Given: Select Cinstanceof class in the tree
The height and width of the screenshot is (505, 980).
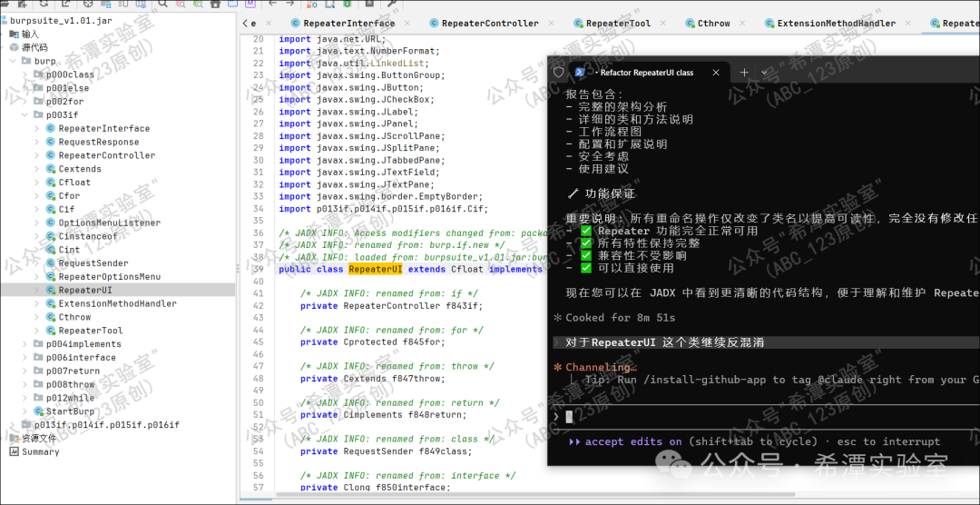Looking at the screenshot, I should pyautogui.click(x=88, y=236).
